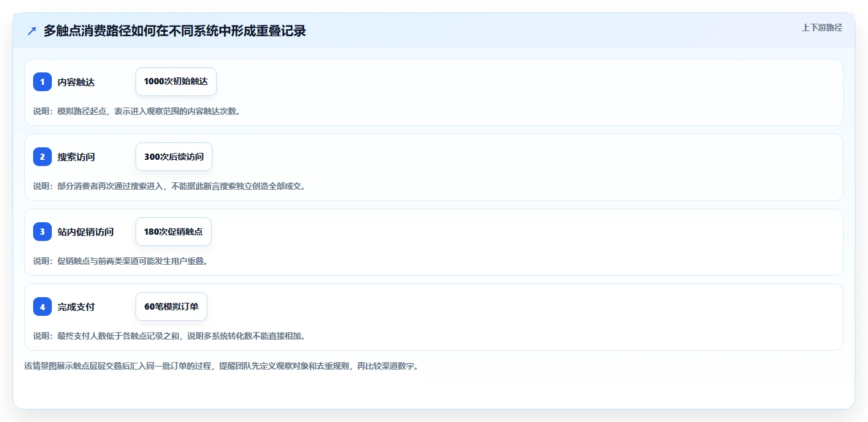Click the step 3 number badge
The image size is (868, 422).
(x=42, y=232)
